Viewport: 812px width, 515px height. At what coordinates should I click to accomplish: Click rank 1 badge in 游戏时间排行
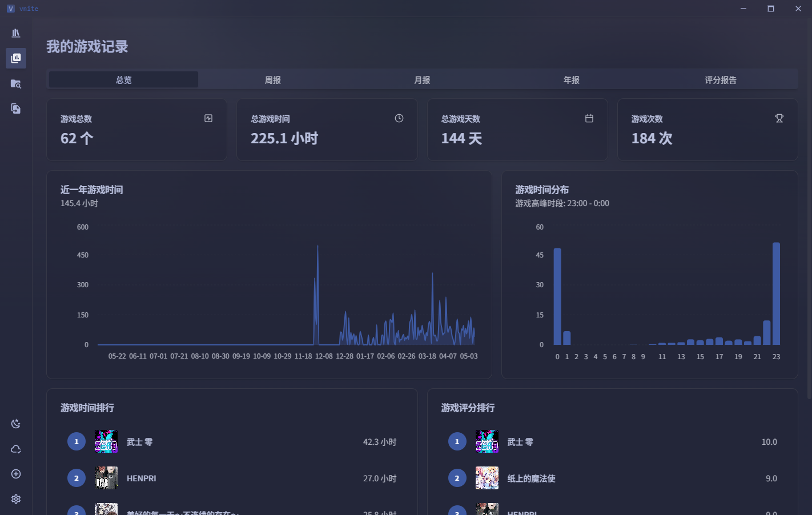[77, 441]
